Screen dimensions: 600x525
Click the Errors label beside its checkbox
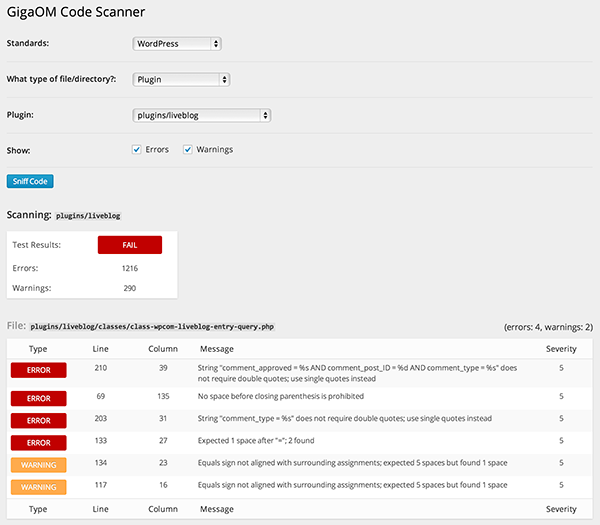[157, 149]
